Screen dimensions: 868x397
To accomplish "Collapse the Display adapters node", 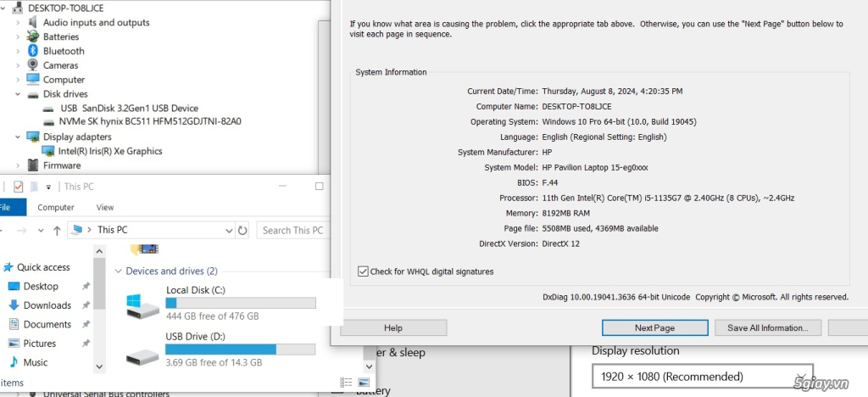I will [x=18, y=137].
